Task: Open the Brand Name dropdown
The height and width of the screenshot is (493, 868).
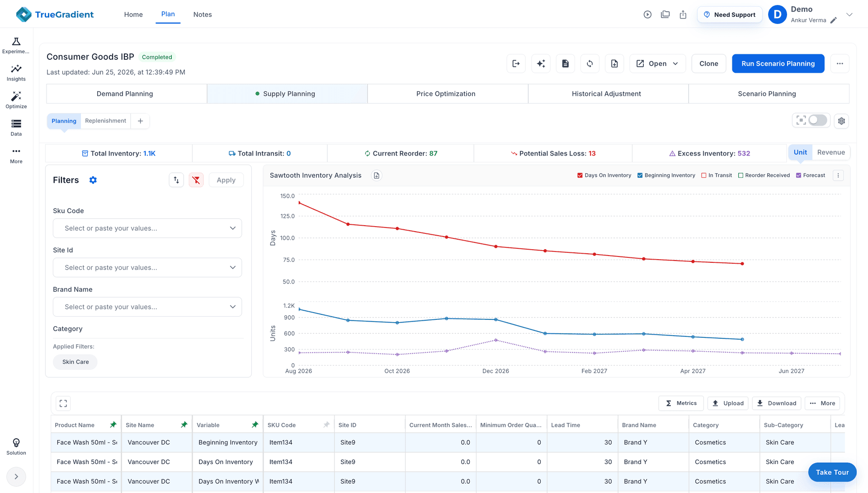Action: (x=147, y=307)
